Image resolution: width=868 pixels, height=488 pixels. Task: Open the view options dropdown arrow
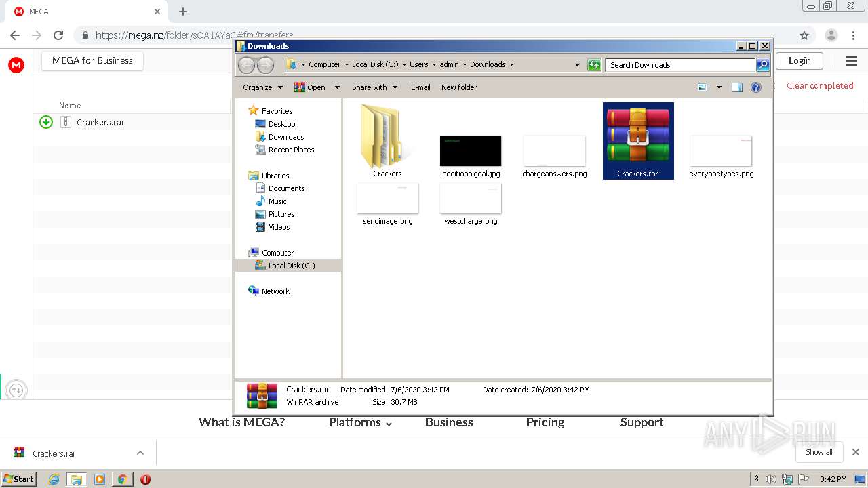click(719, 87)
